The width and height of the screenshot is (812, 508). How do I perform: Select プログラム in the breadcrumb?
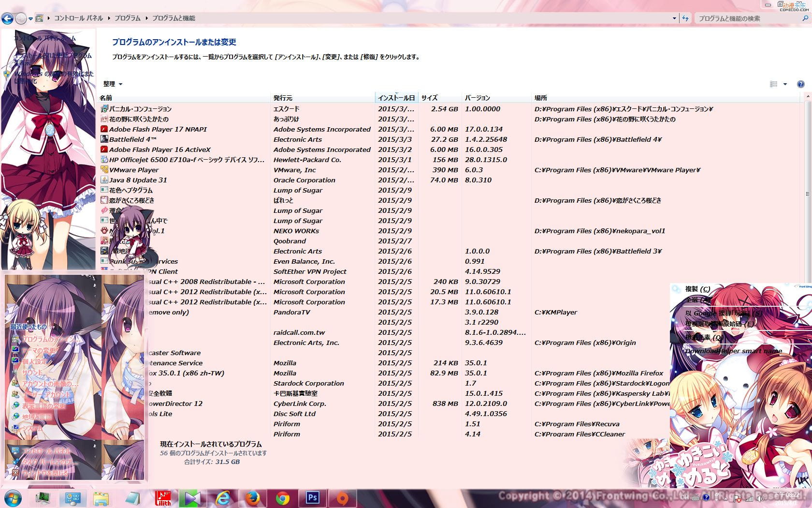tap(128, 18)
